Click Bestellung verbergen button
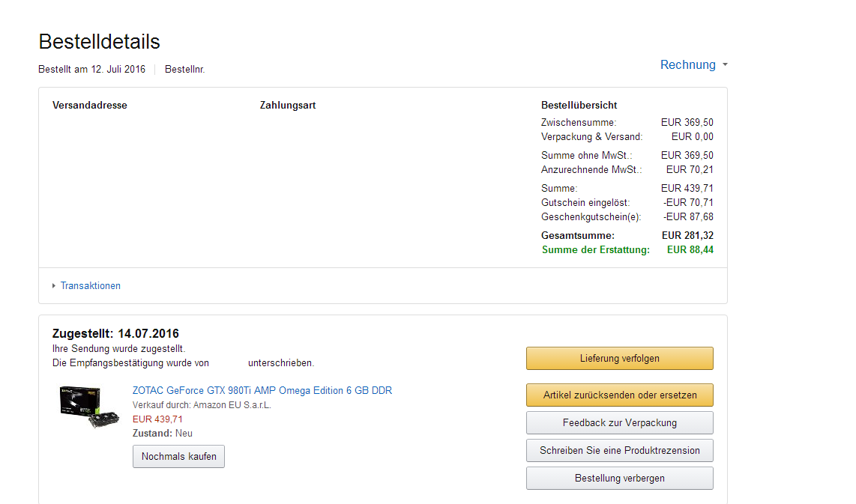 [x=620, y=479]
